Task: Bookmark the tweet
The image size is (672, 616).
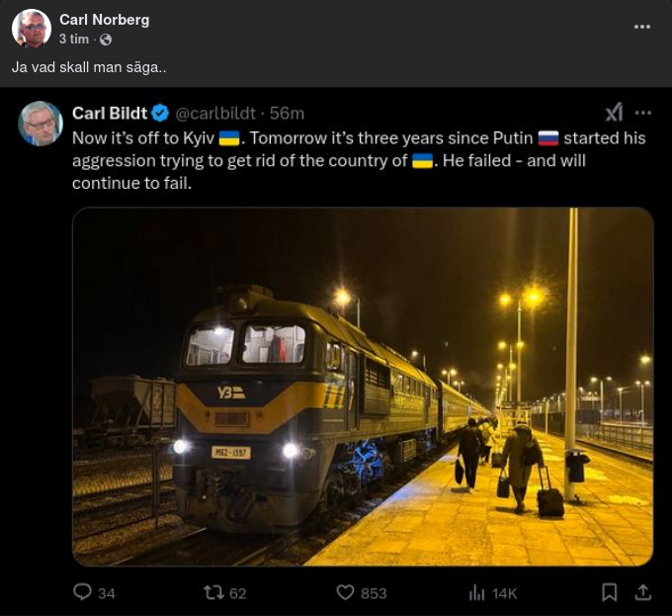Action: coord(610,592)
